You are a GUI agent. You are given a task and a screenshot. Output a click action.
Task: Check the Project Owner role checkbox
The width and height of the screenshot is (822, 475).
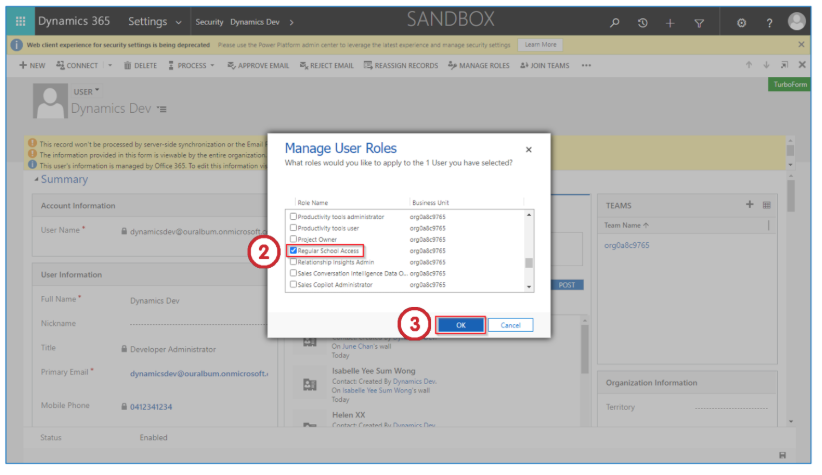click(293, 240)
